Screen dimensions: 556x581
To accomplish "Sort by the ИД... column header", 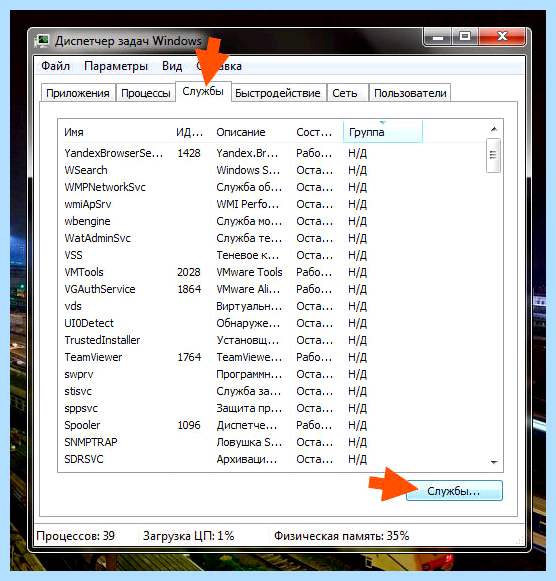I will pyautogui.click(x=190, y=132).
